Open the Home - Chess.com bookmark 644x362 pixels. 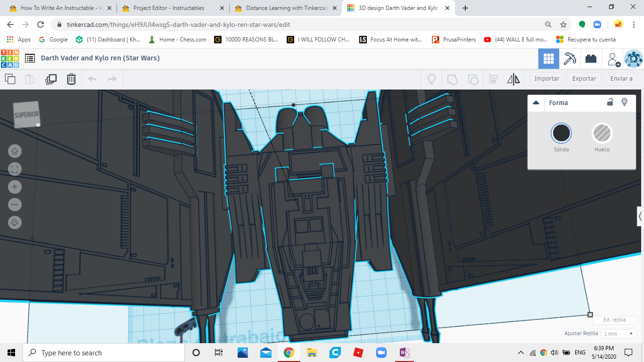point(177,40)
